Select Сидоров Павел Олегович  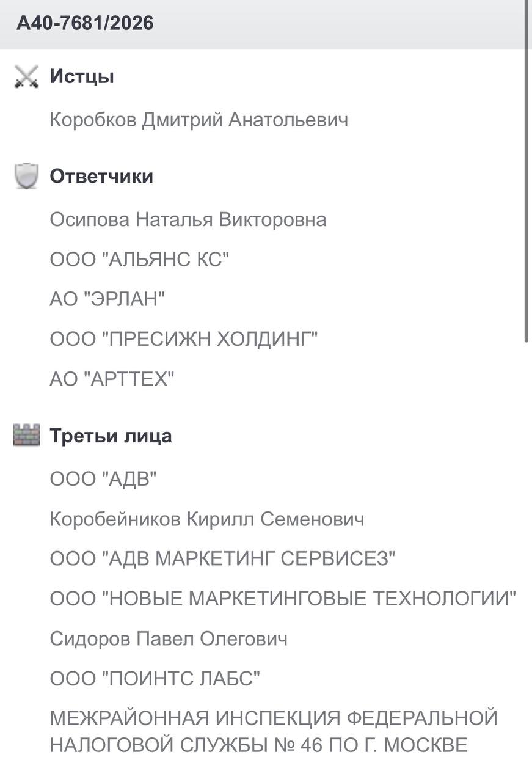(168, 639)
